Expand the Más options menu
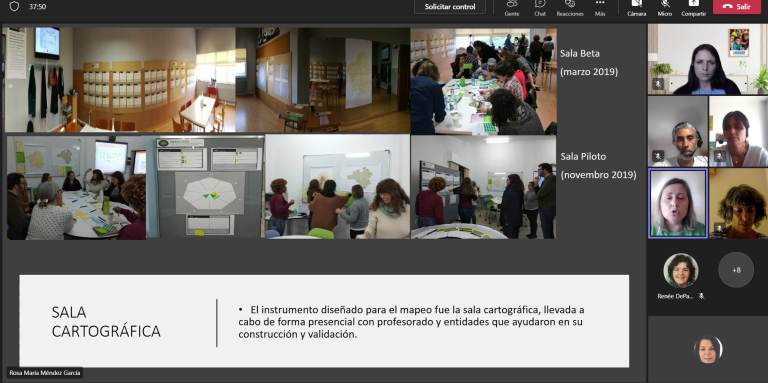The height and width of the screenshot is (383, 768). pyautogui.click(x=600, y=8)
